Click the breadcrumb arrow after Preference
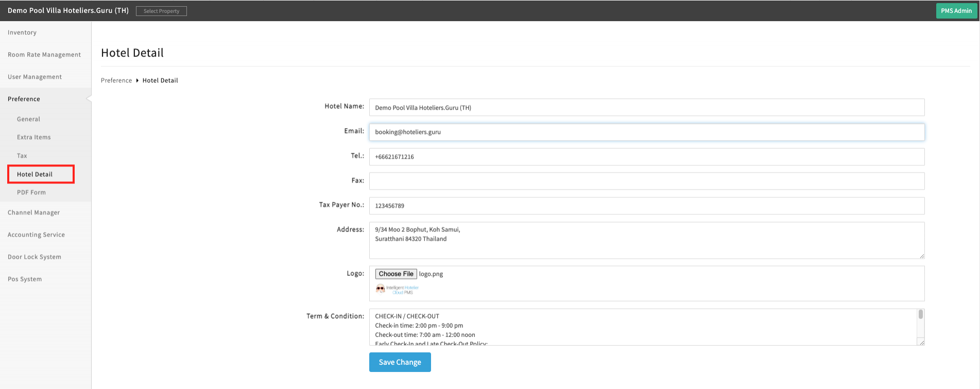 click(137, 80)
